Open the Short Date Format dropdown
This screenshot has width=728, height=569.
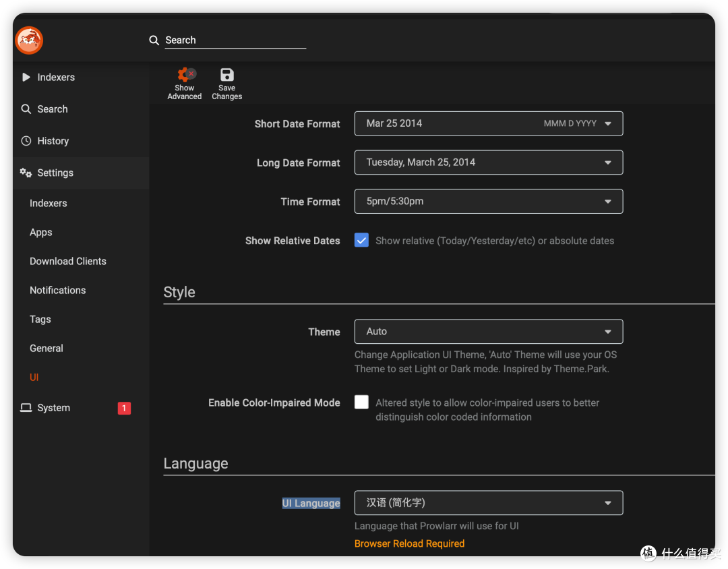tap(489, 123)
